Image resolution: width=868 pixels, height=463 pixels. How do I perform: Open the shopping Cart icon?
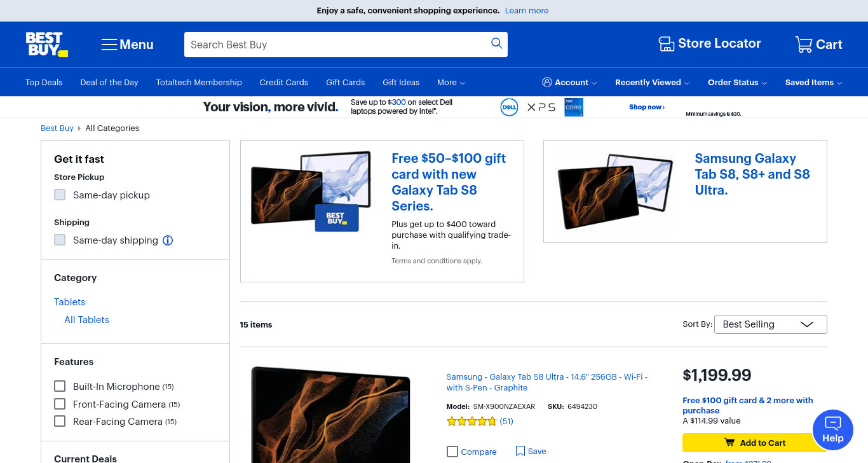coord(804,44)
